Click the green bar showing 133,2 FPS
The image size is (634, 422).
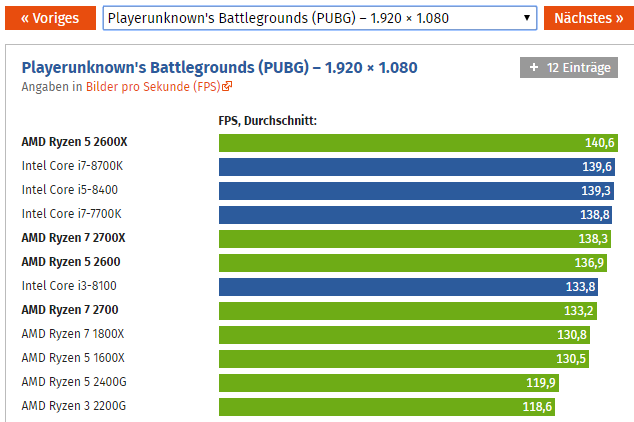[408, 311]
